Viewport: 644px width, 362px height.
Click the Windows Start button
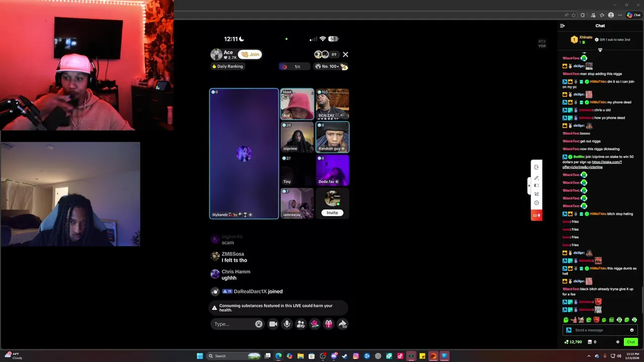(200, 356)
